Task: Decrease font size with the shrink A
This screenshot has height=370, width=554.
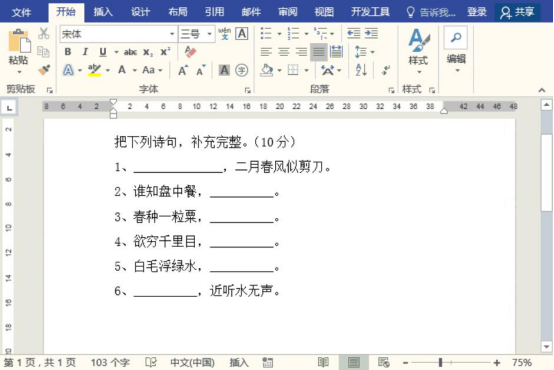Action: [x=201, y=70]
